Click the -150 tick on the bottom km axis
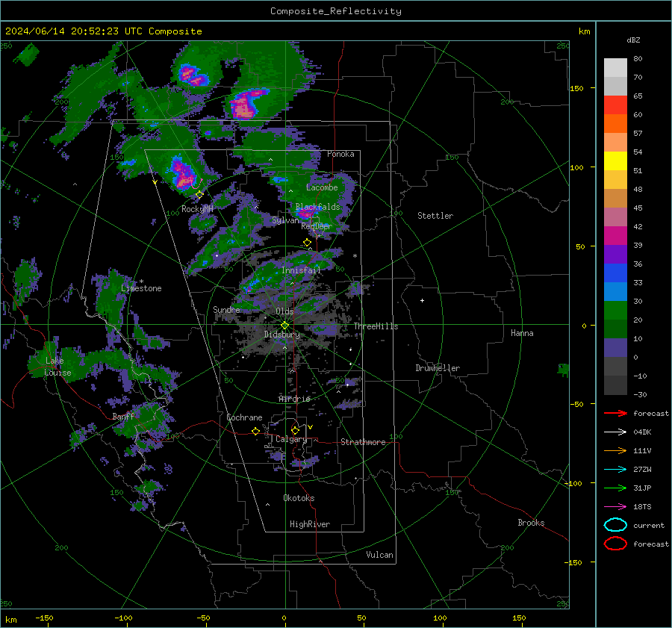Image resolution: width=672 pixels, height=628 pixels. (44, 618)
